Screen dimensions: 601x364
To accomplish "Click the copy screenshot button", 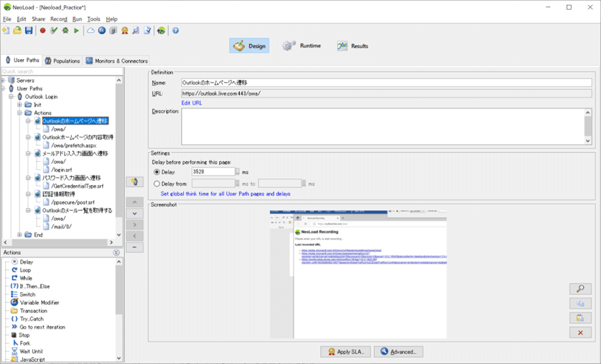I will point(580,304).
